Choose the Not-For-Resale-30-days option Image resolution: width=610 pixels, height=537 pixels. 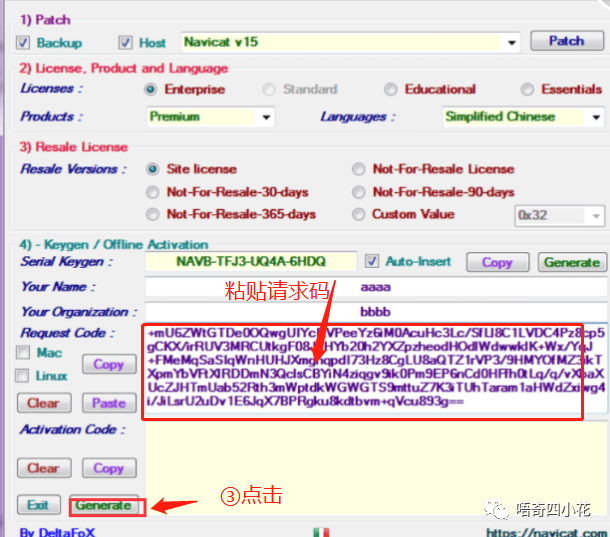point(152,192)
